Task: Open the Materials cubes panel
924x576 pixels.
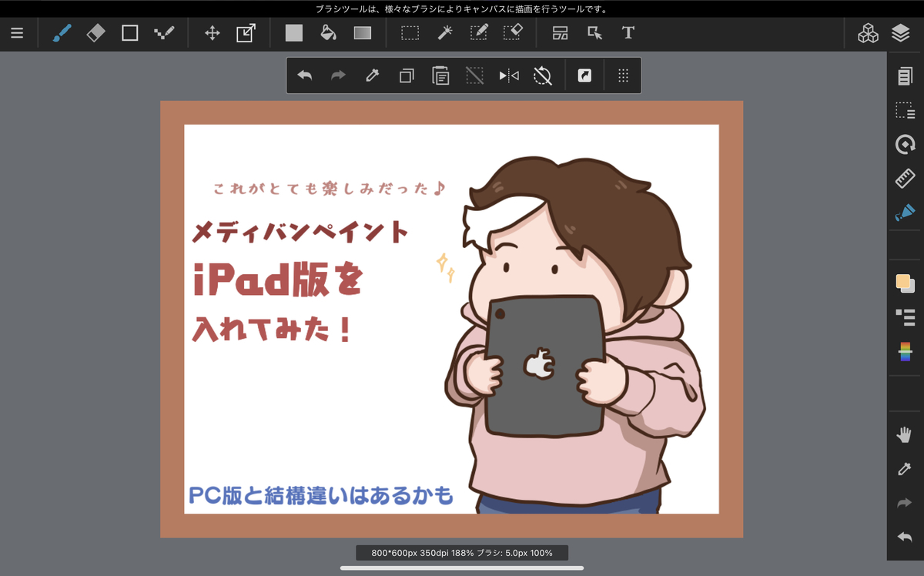Action: (x=868, y=33)
